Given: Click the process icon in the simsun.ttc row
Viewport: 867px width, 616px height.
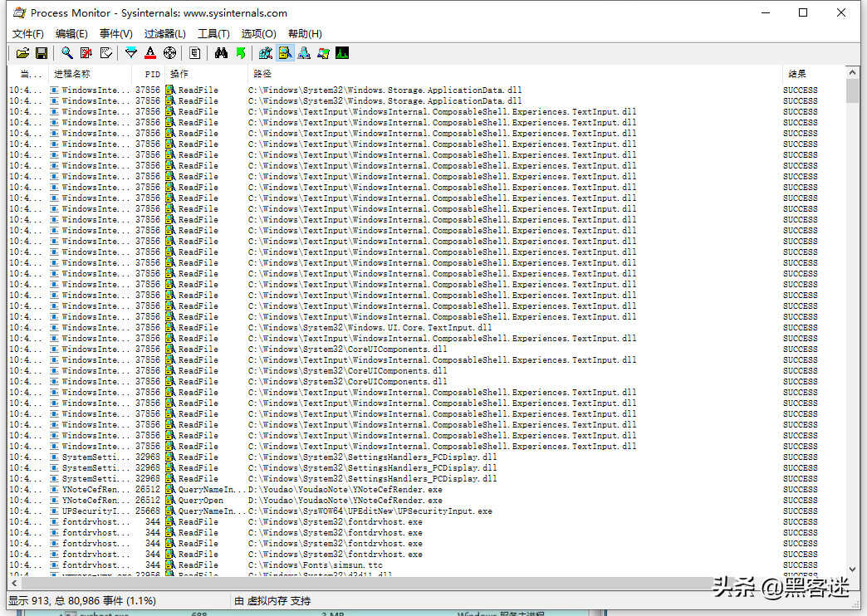Looking at the screenshot, I should point(54,565).
